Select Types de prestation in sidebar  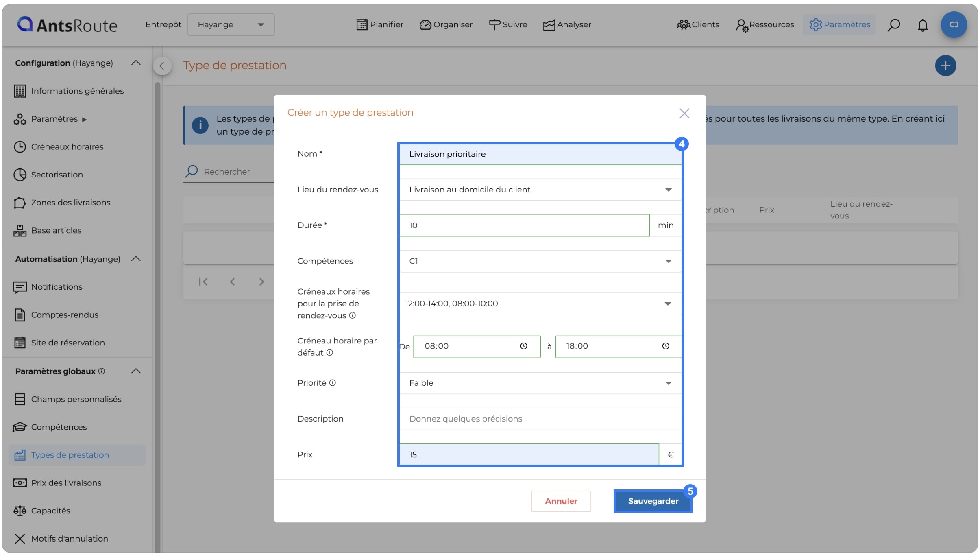[77, 455]
